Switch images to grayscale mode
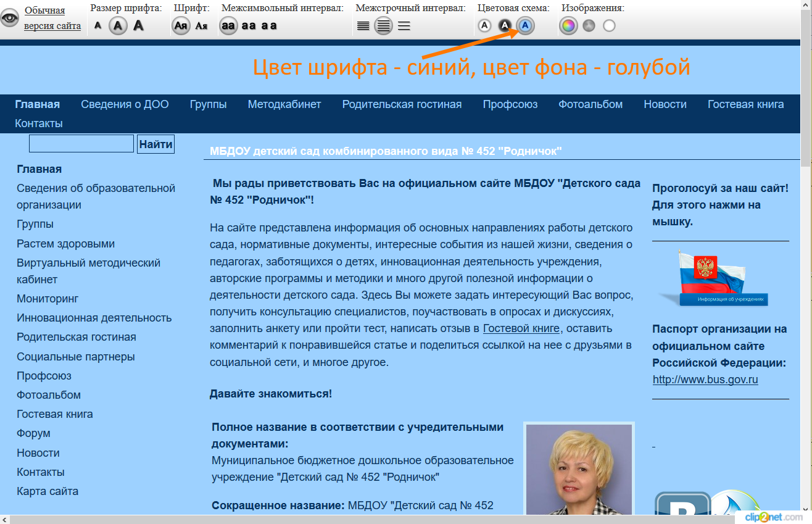Viewport: 812px width, 524px height. (x=589, y=25)
